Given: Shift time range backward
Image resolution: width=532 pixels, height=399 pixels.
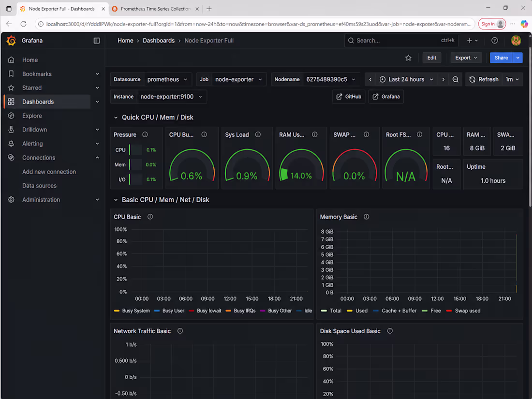Looking at the screenshot, I should 370,79.
